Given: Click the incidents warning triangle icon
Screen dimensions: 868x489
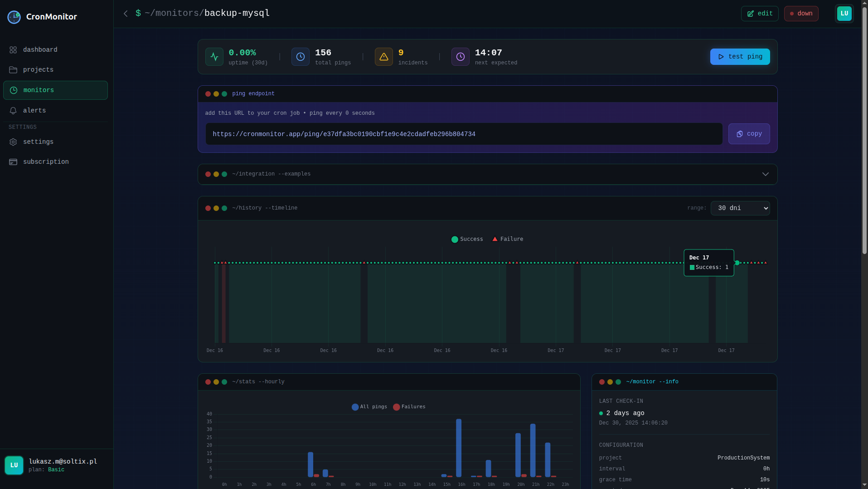Looking at the screenshot, I should coord(383,56).
